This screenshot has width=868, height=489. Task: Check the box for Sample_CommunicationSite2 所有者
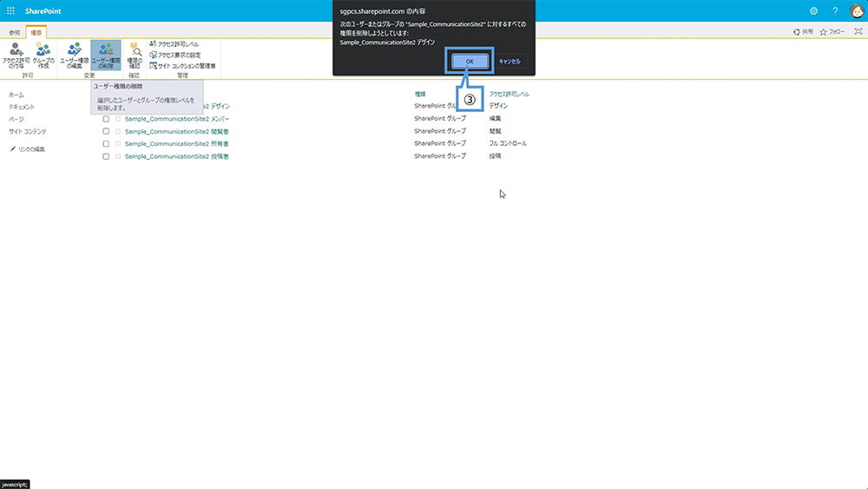tap(106, 143)
